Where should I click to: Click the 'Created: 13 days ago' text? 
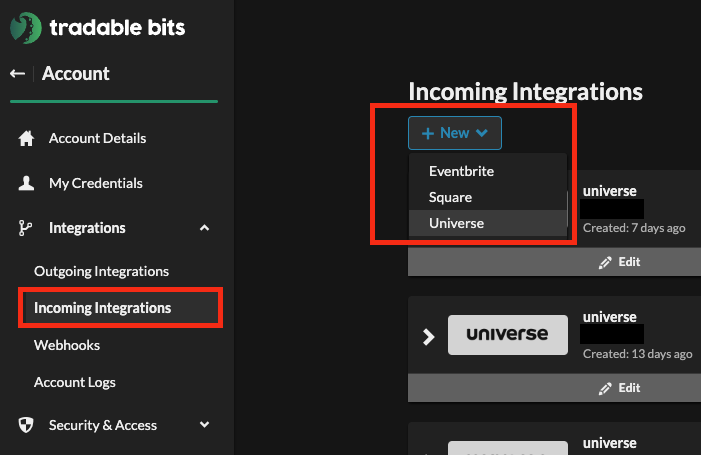coord(638,354)
